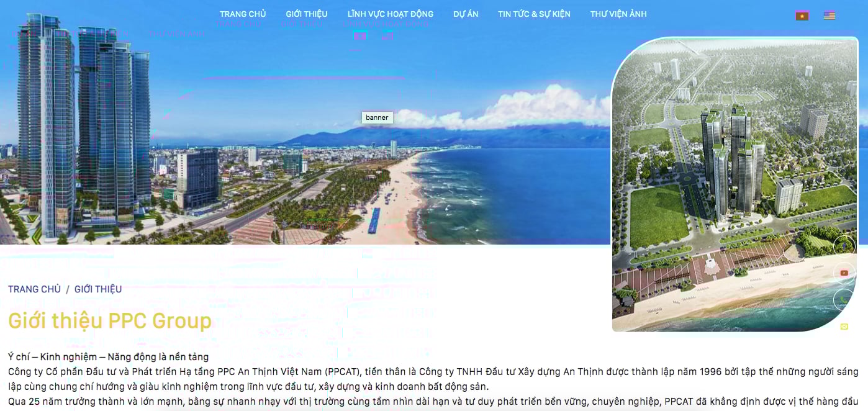Select GIỚI THIỆU in the top navigation bar

307,14
